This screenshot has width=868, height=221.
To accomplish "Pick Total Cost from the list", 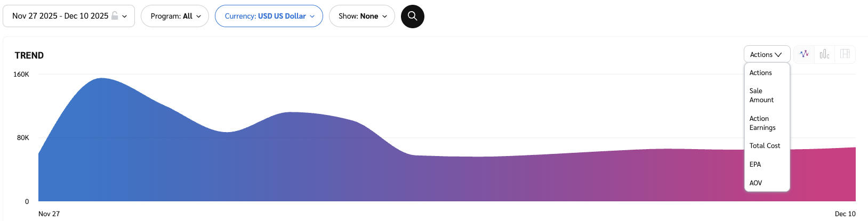I will 765,146.
